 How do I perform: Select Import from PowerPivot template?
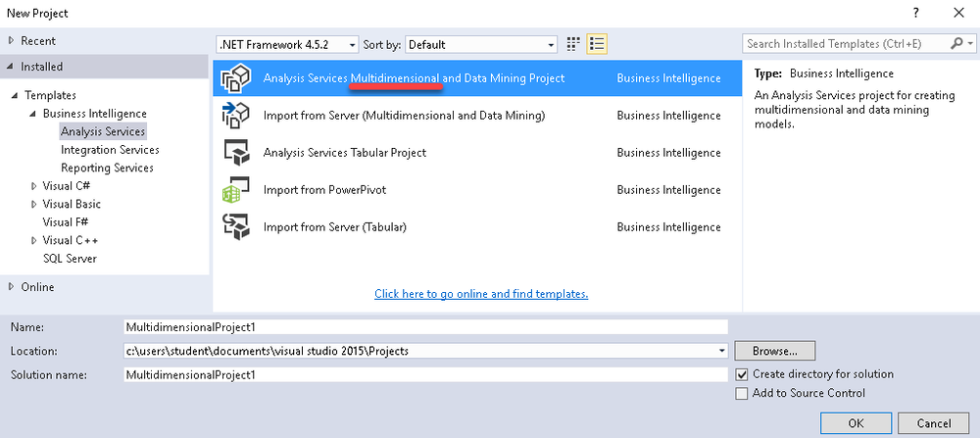click(477, 190)
